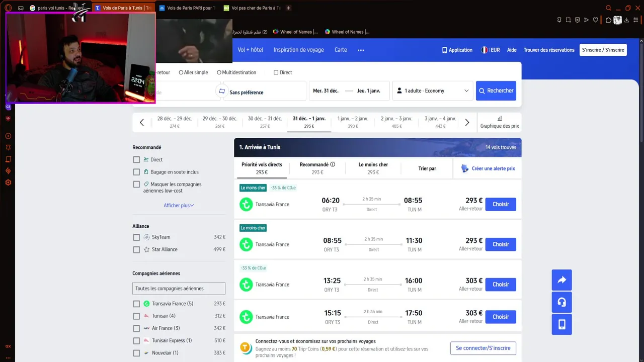Check the SkyTeam alliance filter

pyautogui.click(x=136, y=237)
